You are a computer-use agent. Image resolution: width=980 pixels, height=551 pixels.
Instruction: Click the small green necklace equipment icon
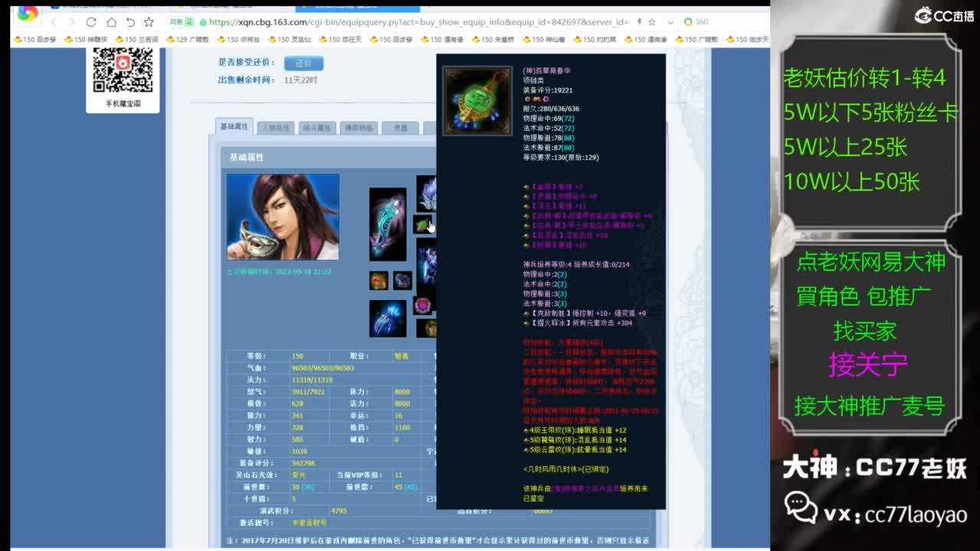click(422, 223)
